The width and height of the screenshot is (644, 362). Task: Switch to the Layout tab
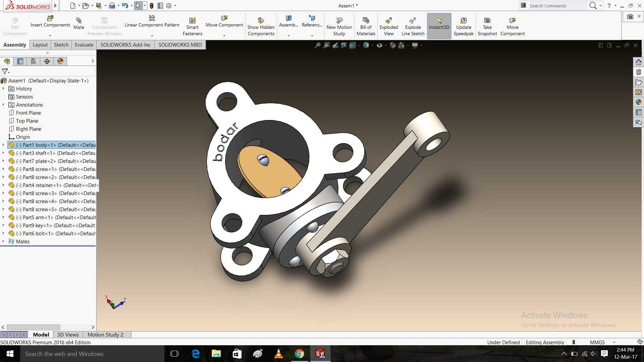[40, 45]
